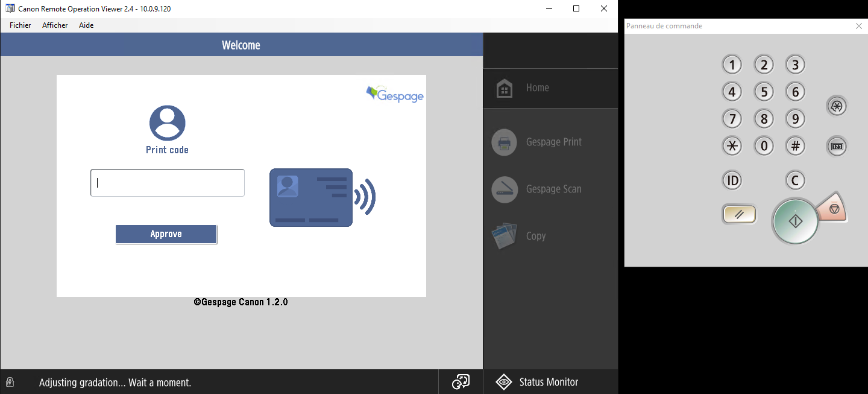This screenshot has width=868, height=394.
Task: Click keypad number 9 button
Action: point(795,119)
